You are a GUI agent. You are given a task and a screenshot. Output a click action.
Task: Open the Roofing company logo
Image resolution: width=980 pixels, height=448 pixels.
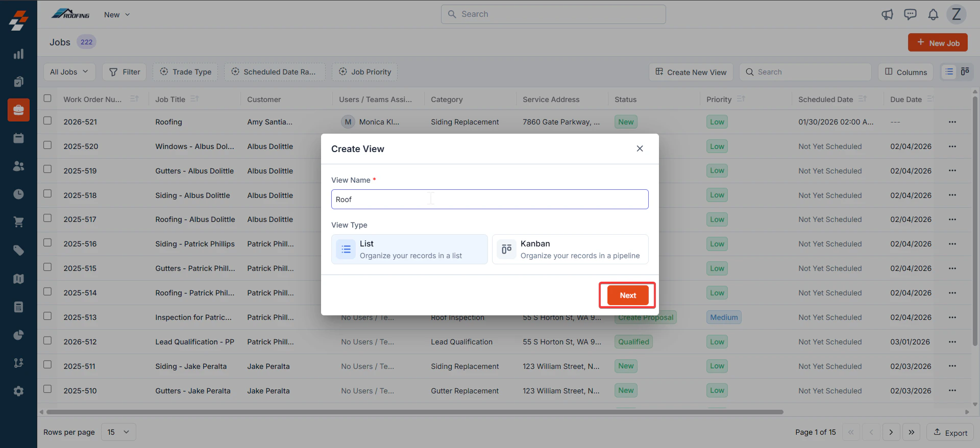[x=70, y=14]
